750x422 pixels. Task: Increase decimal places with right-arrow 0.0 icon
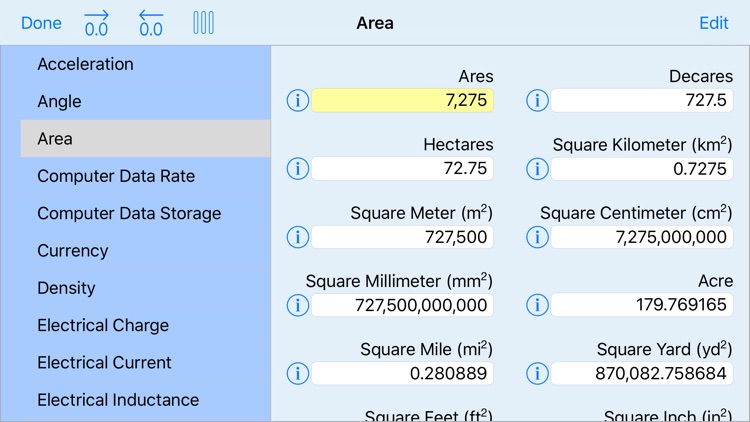(96, 23)
